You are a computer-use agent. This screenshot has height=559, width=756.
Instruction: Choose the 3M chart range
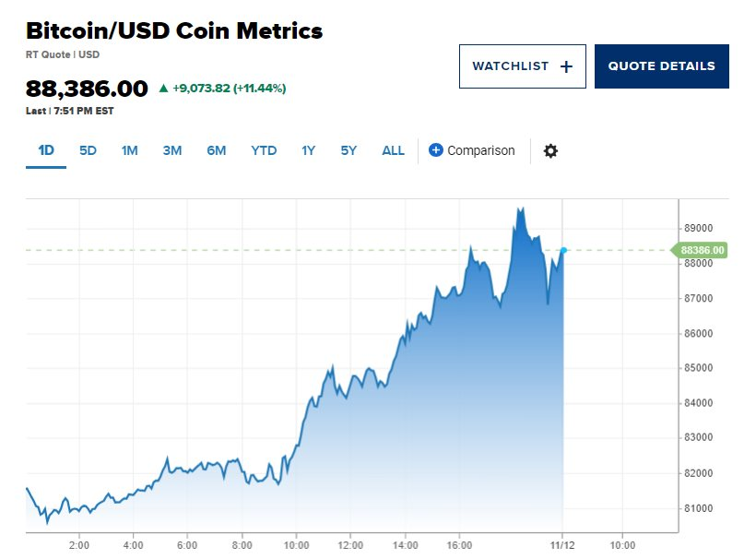pyautogui.click(x=172, y=150)
